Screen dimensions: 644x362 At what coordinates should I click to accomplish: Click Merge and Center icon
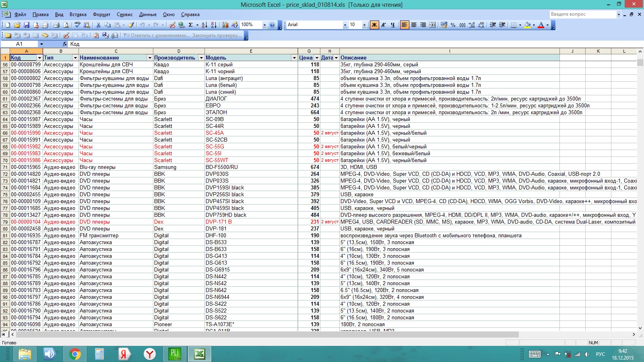[x=432, y=25]
